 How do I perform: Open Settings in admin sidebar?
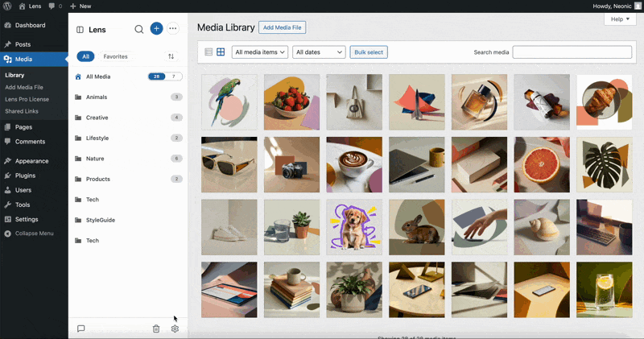27,220
